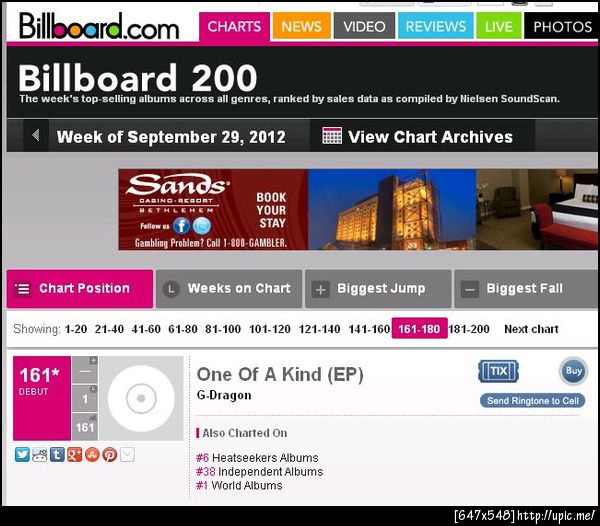Image resolution: width=600 pixels, height=526 pixels.
Task: Go to Next chart
Action: click(531, 329)
